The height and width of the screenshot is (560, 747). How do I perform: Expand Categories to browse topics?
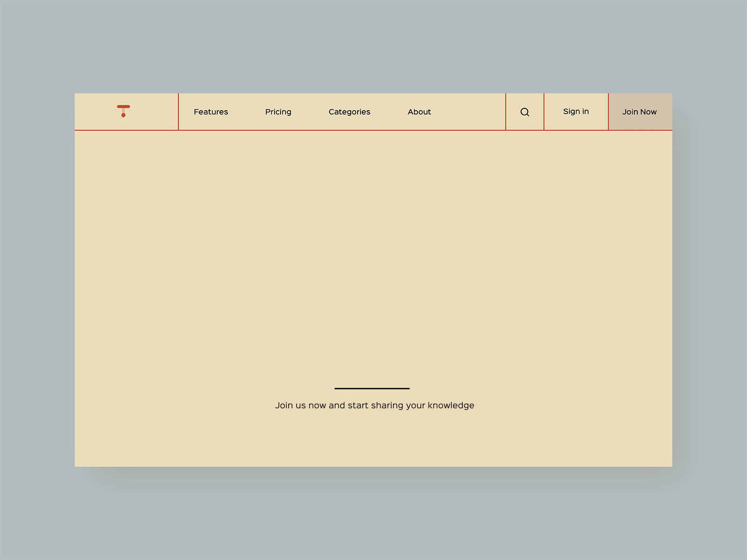click(x=349, y=112)
